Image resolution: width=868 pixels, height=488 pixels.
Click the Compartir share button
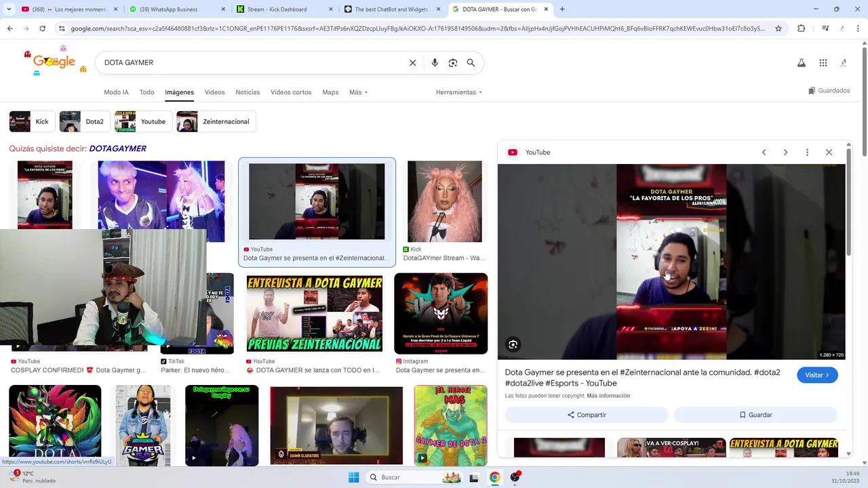587,415
